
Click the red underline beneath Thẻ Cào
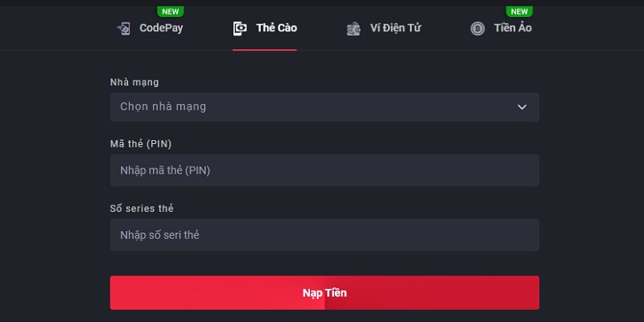click(265, 49)
